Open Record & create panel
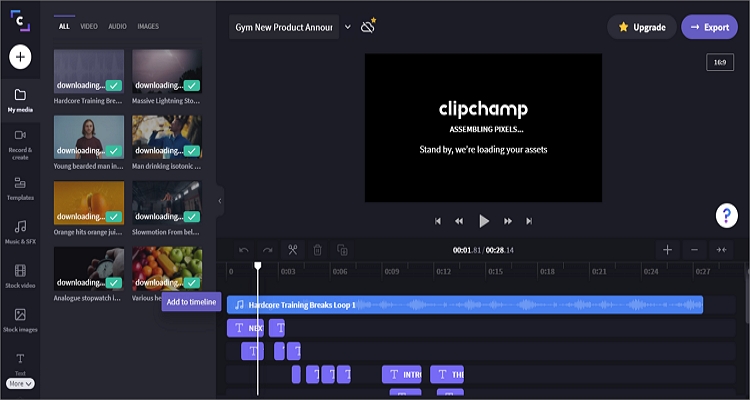Viewport: 750px width, 400px height. [20, 145]
